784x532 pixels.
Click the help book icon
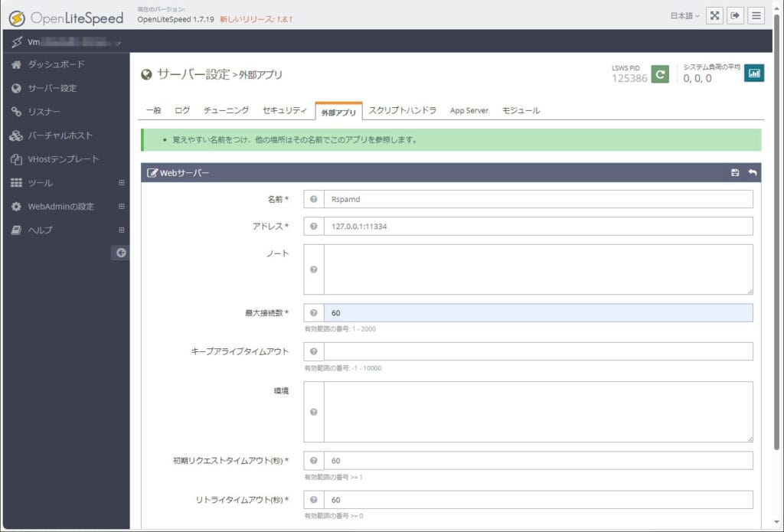tap(16, 230)
